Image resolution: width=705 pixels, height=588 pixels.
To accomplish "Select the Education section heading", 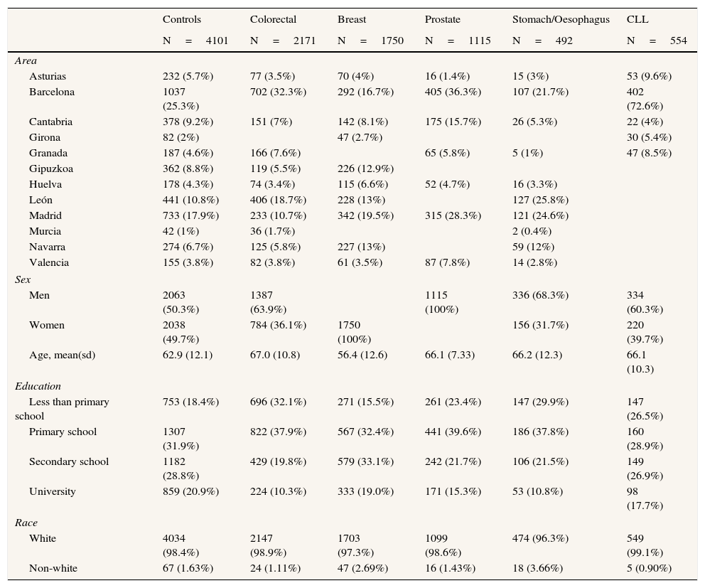I will [38, 386].
